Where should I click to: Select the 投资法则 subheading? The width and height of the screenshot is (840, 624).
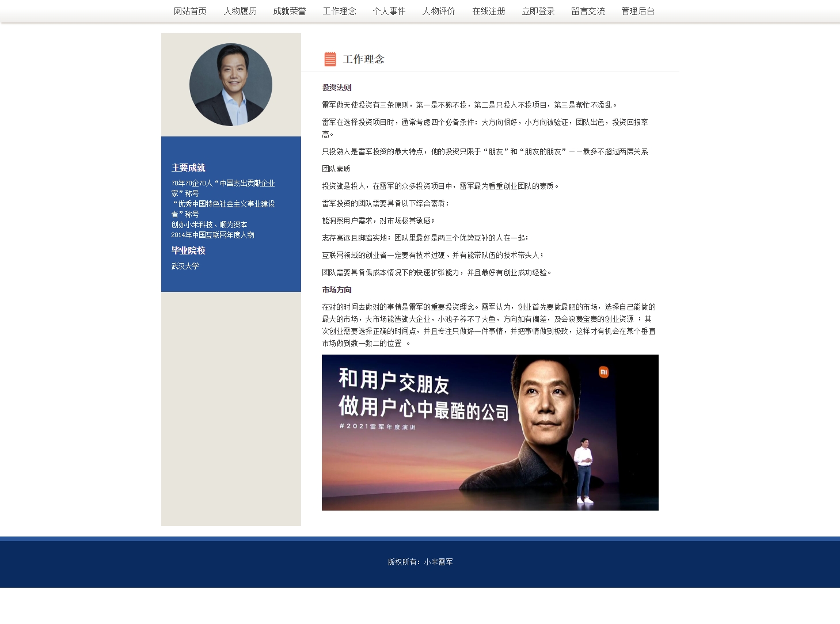click(337, 87)
